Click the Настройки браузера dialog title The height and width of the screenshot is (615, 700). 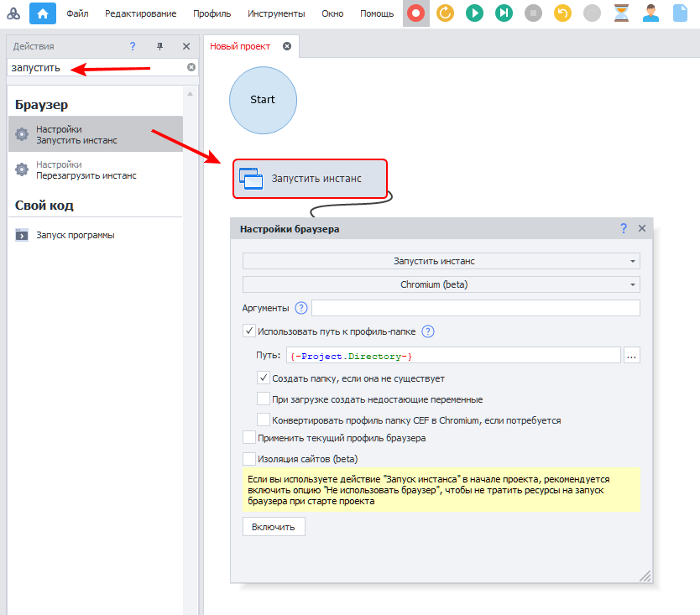pyautogui.click(x=290, y=229)
